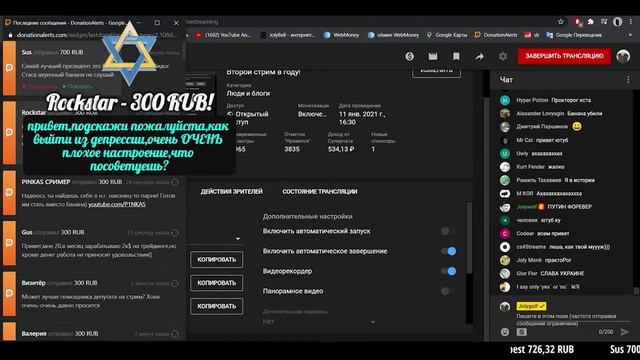Image resolution: width=640 pixels, height=360 pixels.
Task: Click ЗАВЕРШИТЬ ТРАНСЛЯЦИЮ button
Action: click(564, 56)
